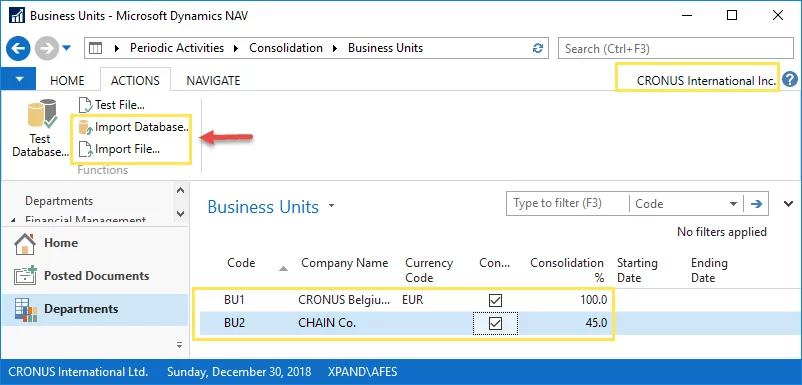Open help with the question mark icon

click(x=790, y=80)
